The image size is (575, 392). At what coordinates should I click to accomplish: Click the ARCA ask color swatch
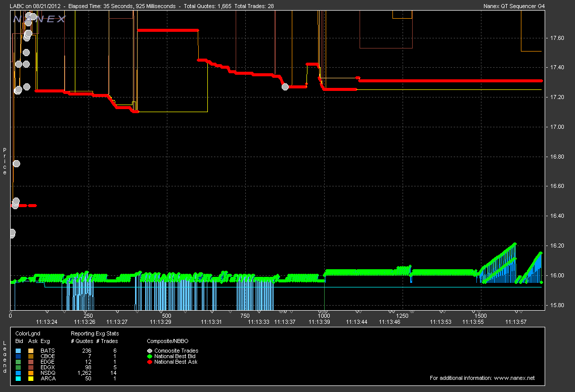click(31, 378)
